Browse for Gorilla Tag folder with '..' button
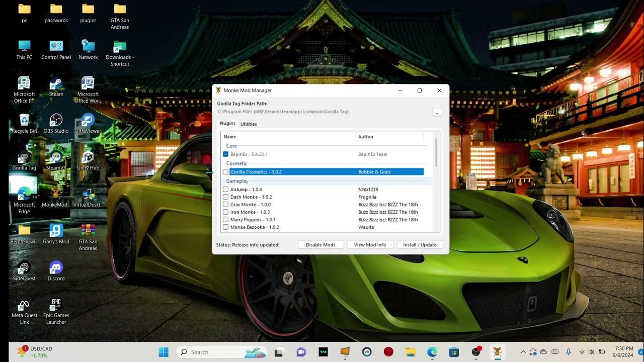The width and height of the screenshot is (644, 362). click(x=437, y=112)
